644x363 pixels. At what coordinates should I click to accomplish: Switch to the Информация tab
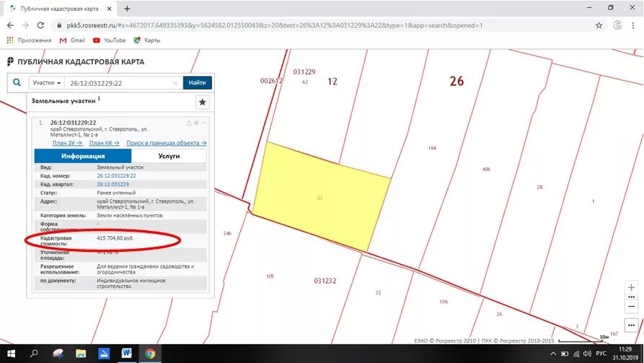coord(83,156)
